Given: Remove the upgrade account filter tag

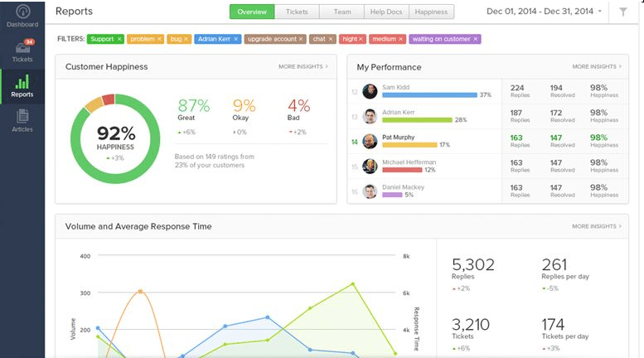Looking at the screenshot, I should pyautogui.click(x=301, y=39).
